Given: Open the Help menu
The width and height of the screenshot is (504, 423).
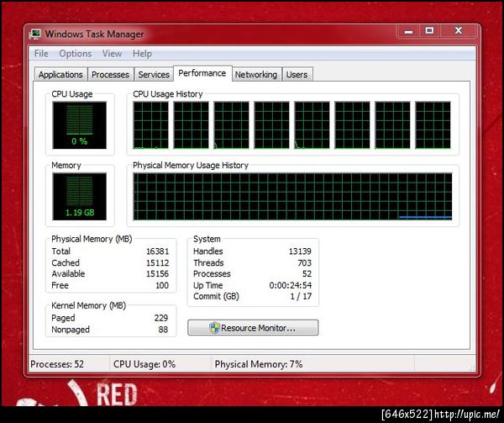Looking at the screenshot, I should click(x=142, y=53).
